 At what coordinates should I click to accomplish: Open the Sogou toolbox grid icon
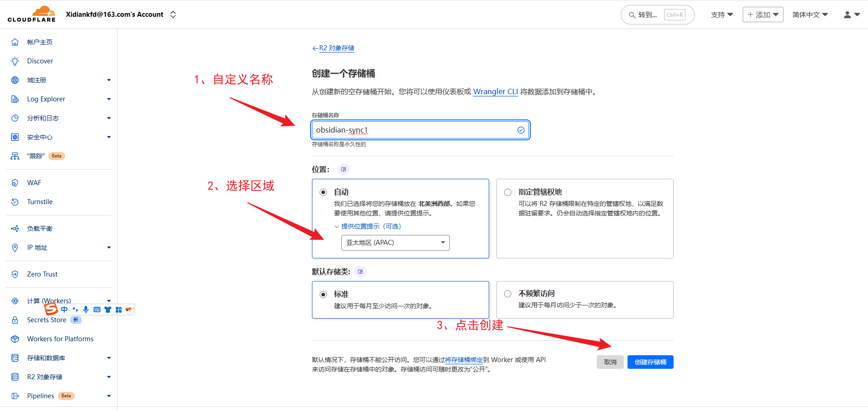pyautogui.click(x=118, y=310)
